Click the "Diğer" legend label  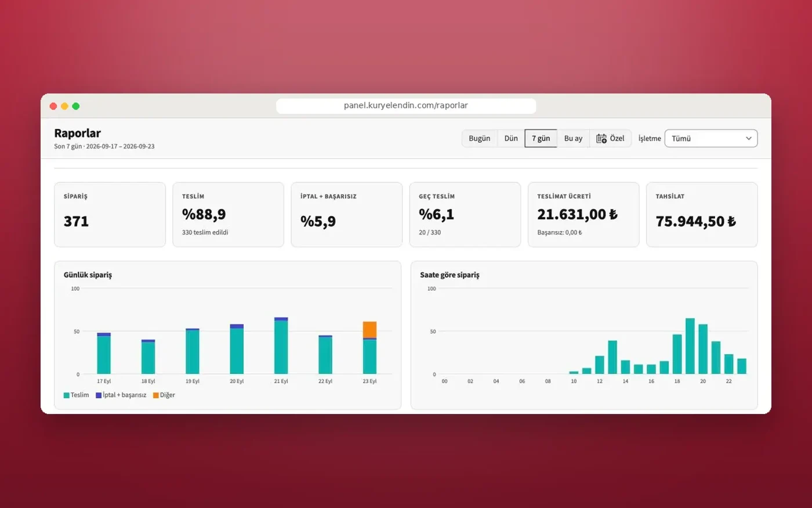168,395
